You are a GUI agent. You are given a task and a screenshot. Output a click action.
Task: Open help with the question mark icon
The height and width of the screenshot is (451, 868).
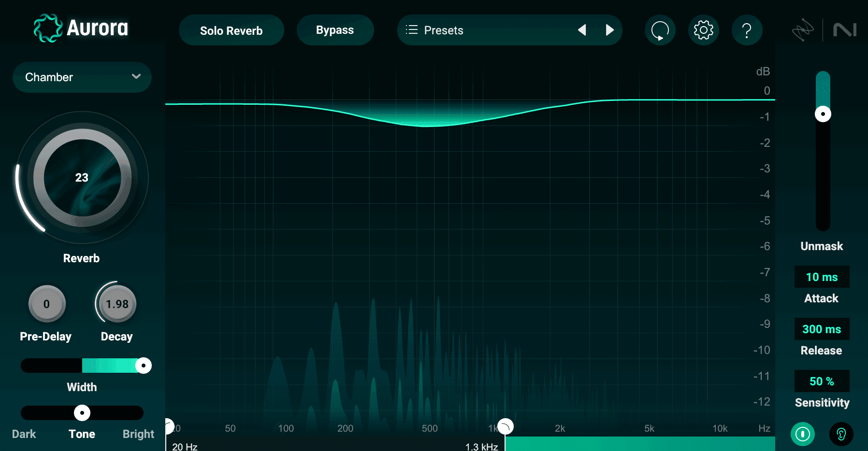pos(747,30)
